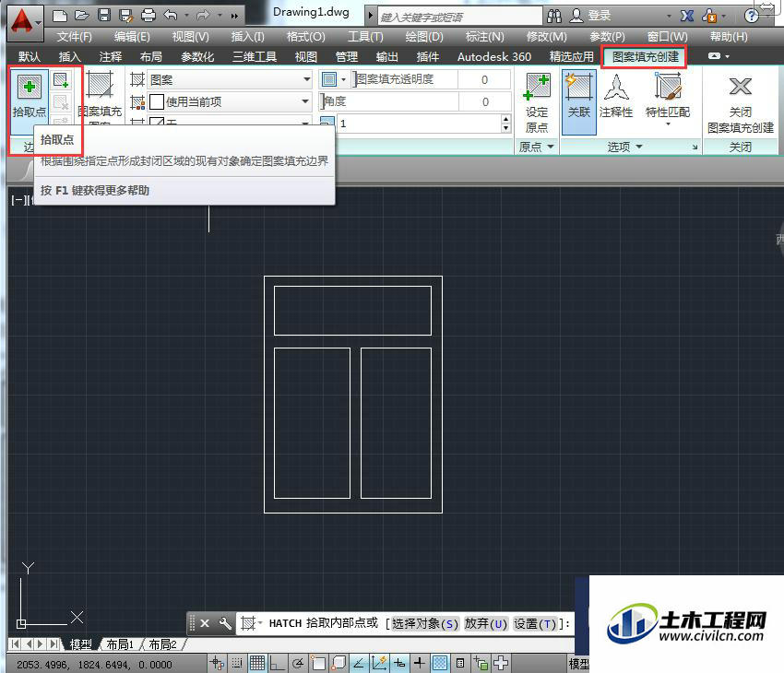This screenshot has width=784, height=673.
Task: Expand the 选项 options panel
Action: pos(625,147)
